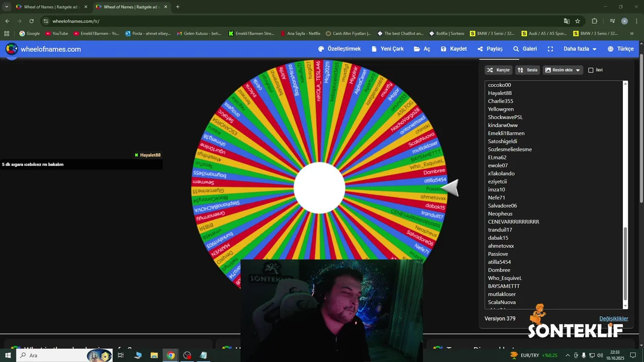Save the wheel with Kaydet
This screenshot has width=644, height=362.
[453, 49]
